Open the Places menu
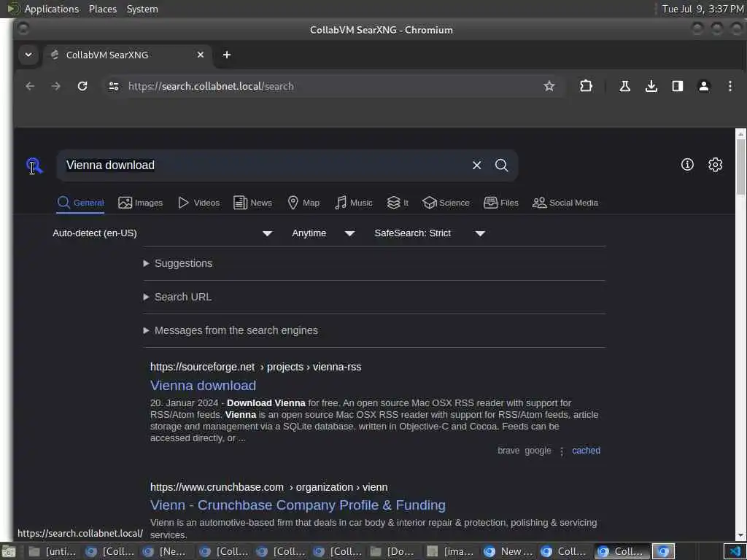Viewport: 747px width, 560px height. [x=102, y=9]
